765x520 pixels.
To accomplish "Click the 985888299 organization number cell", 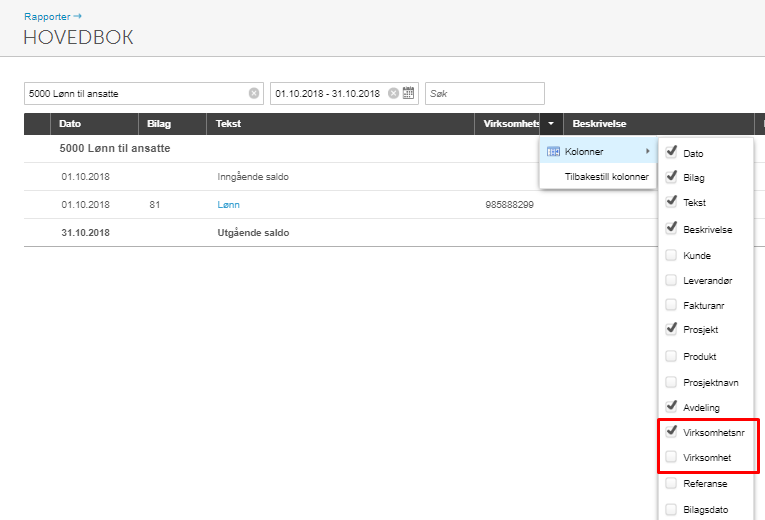I will (509, 205).
